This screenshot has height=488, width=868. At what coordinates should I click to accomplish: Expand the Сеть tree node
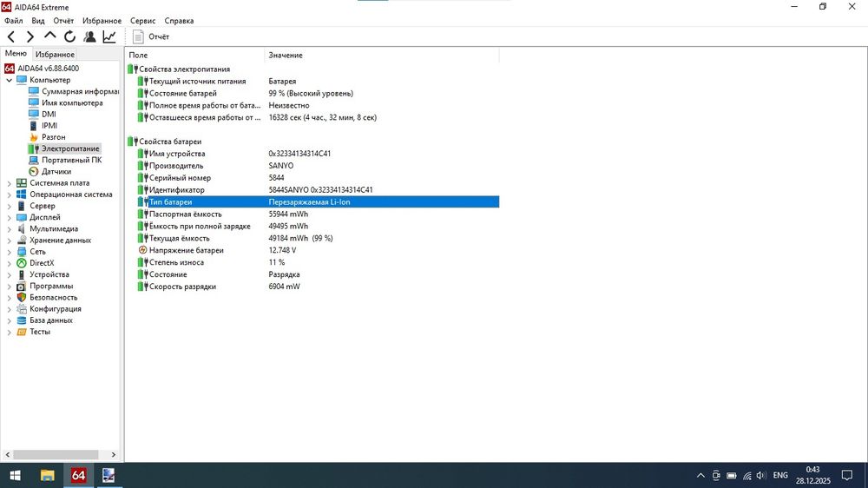click(9, 252)
